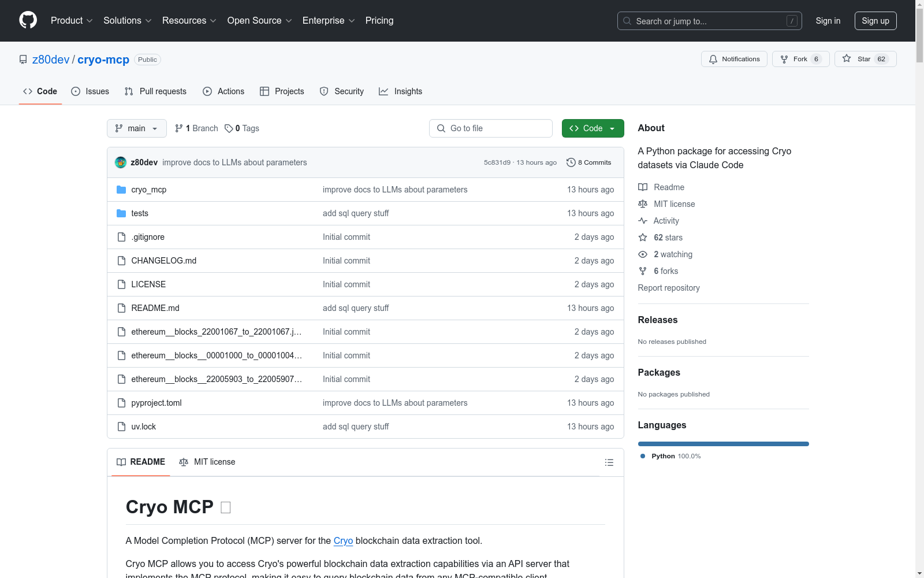
Task: Open the Pull requests tab
Action: click(x=155, y=91)
